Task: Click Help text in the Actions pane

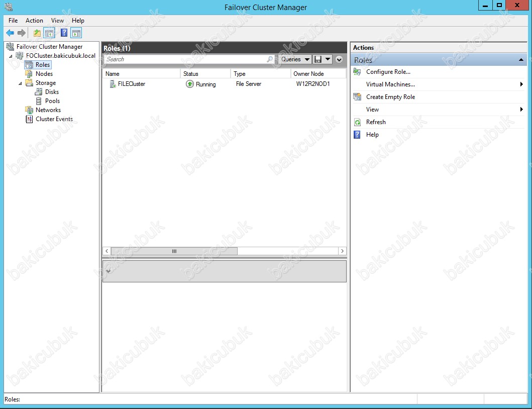Action: (372, 135)
